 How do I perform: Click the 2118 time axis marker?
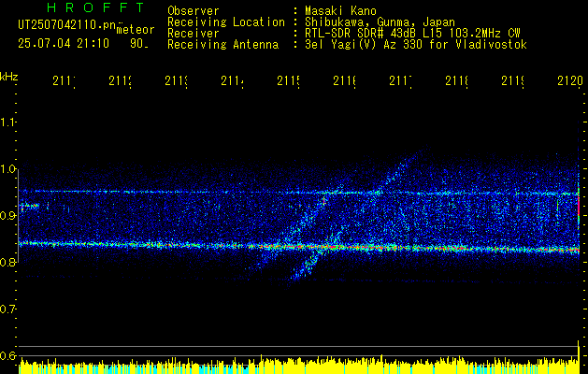tap(457, 81)
